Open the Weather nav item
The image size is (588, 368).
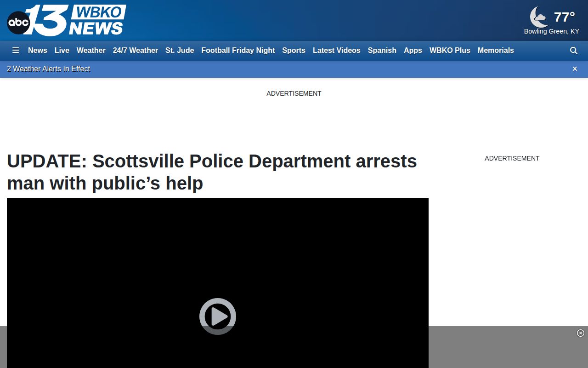[x=91, y=51]
